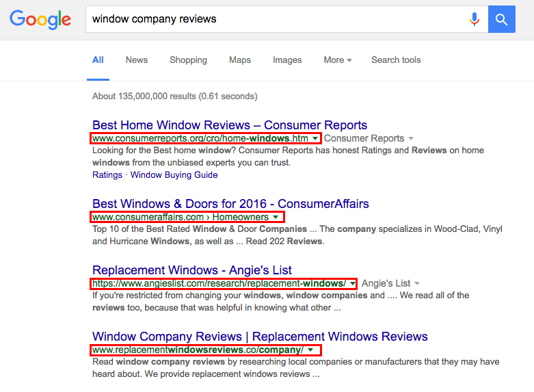Open the Window Buying Guide sitelink
This screenshot has width=534, height=392.
[174, 175]
